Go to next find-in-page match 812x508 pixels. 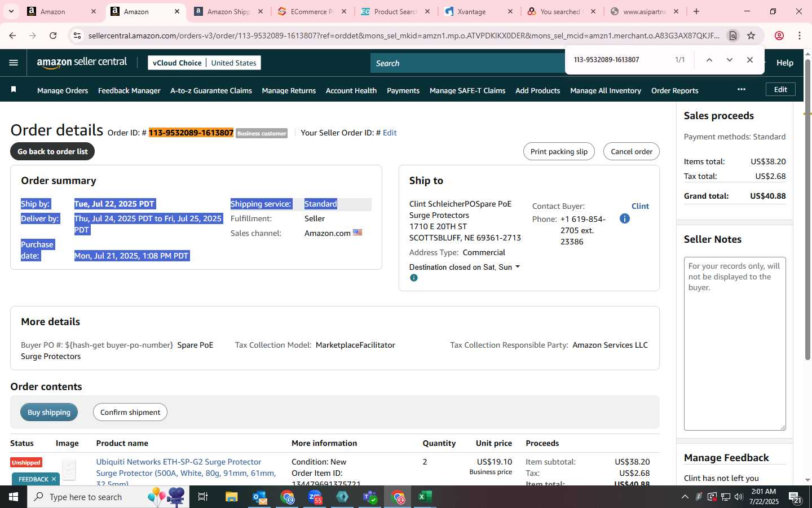(x=729, y=60)
